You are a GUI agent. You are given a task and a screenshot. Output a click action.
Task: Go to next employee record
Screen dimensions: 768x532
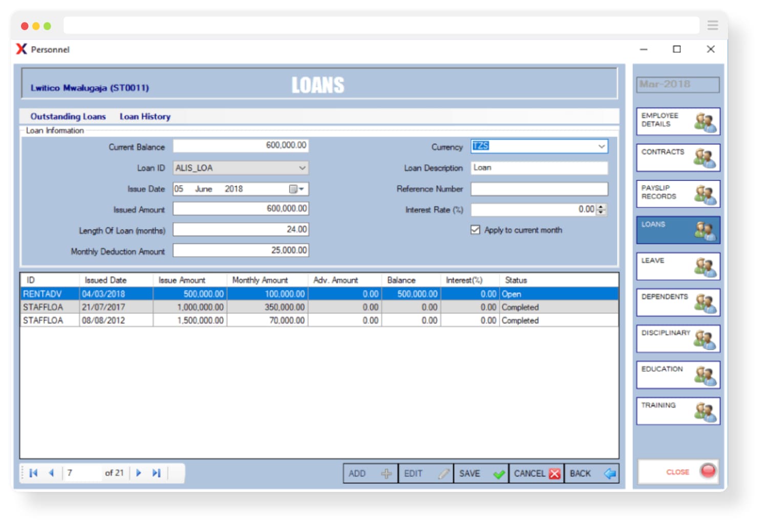tap(139, 473)
